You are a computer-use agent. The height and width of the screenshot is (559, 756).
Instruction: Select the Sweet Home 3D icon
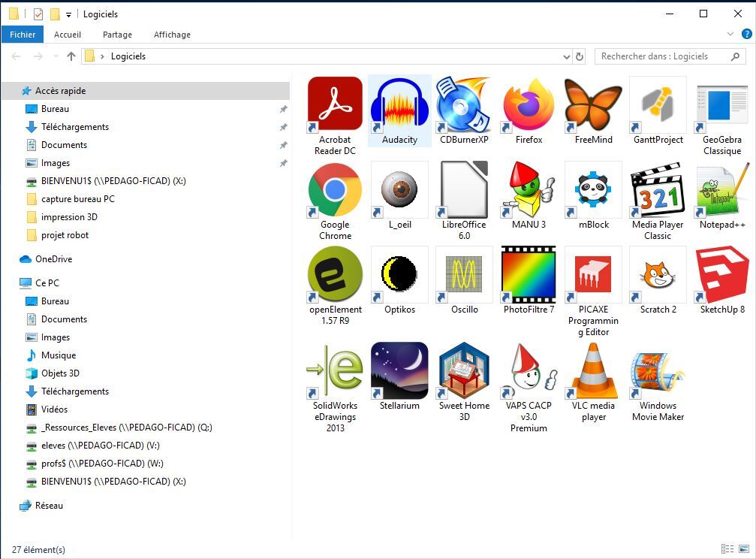click(x=464, y=370)
